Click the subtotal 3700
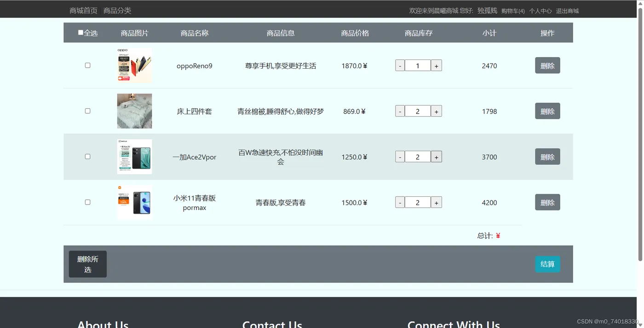 click(x=489, y=157)
